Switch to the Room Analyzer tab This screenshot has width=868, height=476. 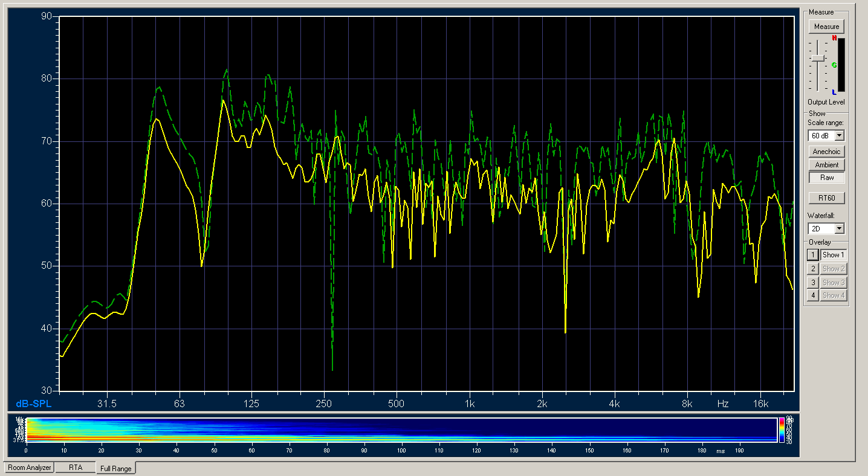coord(29,468)
